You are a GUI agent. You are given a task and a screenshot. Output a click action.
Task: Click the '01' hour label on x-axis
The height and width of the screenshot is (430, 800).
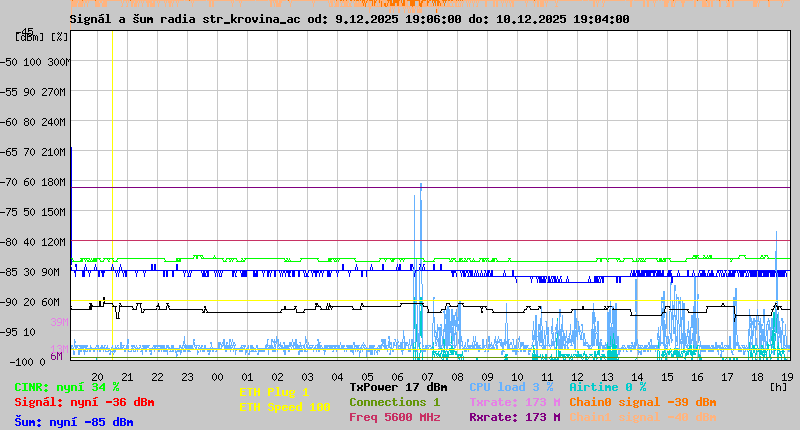(247, 377)
